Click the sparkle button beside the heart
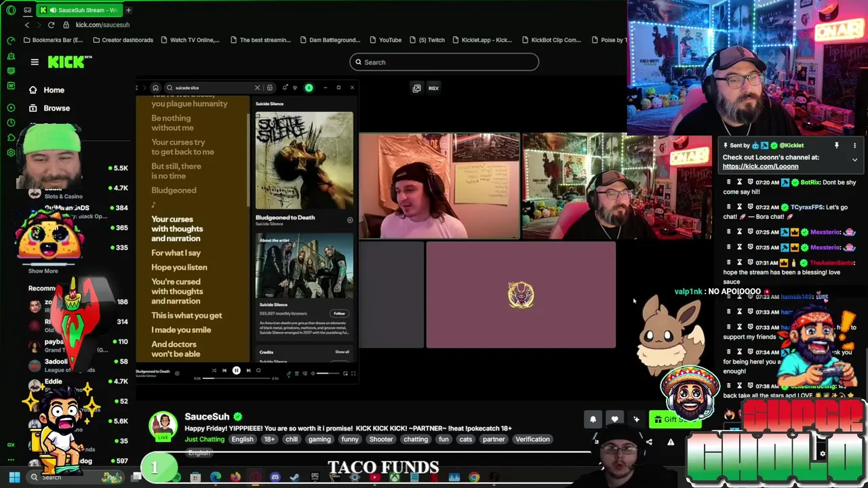The width and height of the screenshot is (868, 488). [x=636, y=420]
